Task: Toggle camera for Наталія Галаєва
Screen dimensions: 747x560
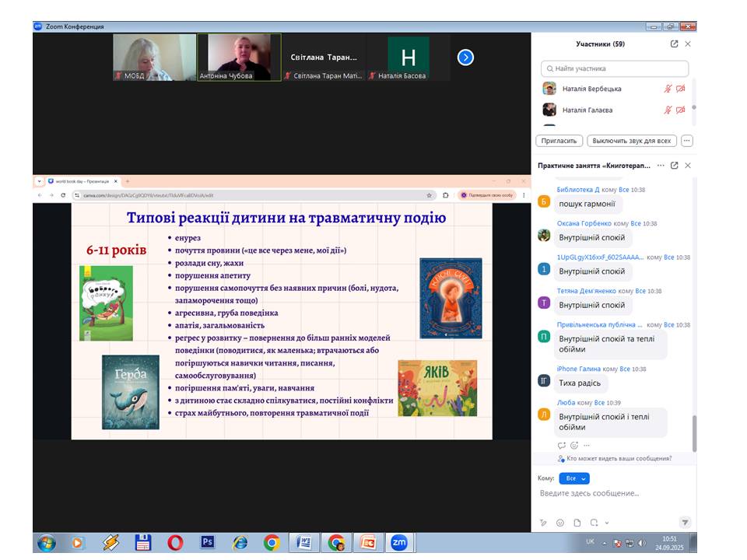Action: coord(681,110)
